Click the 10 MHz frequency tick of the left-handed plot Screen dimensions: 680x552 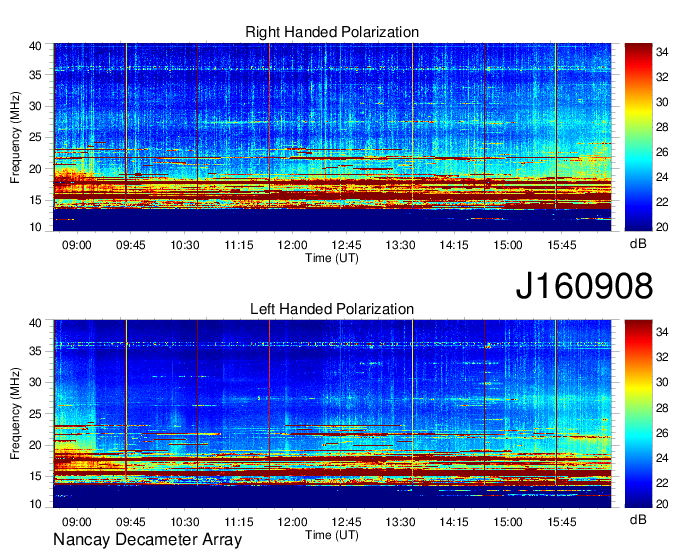tap(35, 504)
